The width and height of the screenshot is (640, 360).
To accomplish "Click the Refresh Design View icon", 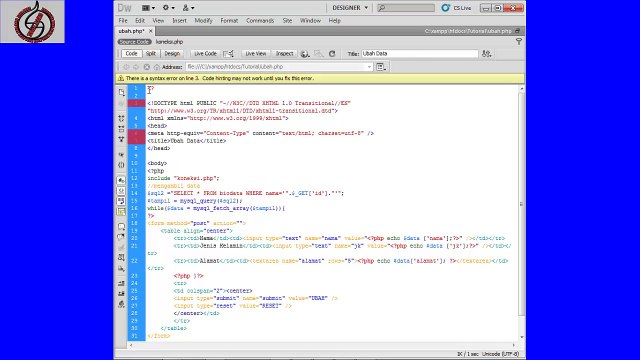I will pos(332,53).
